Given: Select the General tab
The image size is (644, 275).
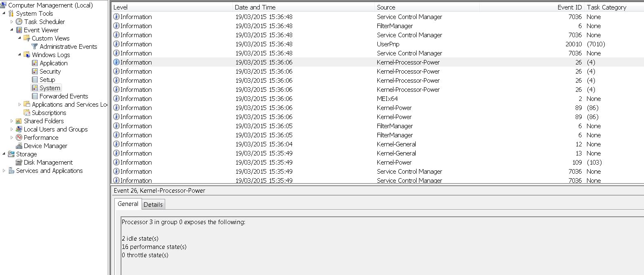Looking at the screenshot, I should click(x=128, y=204).
